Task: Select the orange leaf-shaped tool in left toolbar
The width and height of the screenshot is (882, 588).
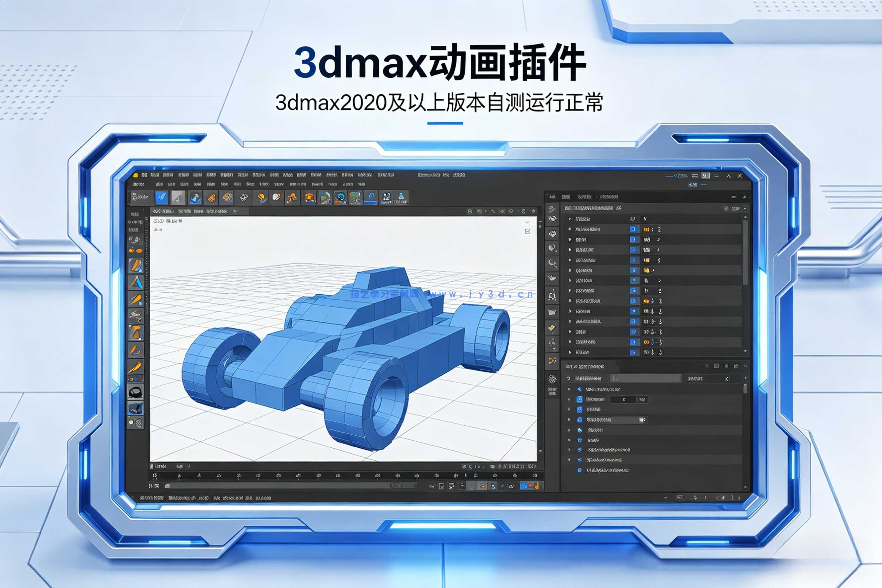Action: (x=135, y=367)
